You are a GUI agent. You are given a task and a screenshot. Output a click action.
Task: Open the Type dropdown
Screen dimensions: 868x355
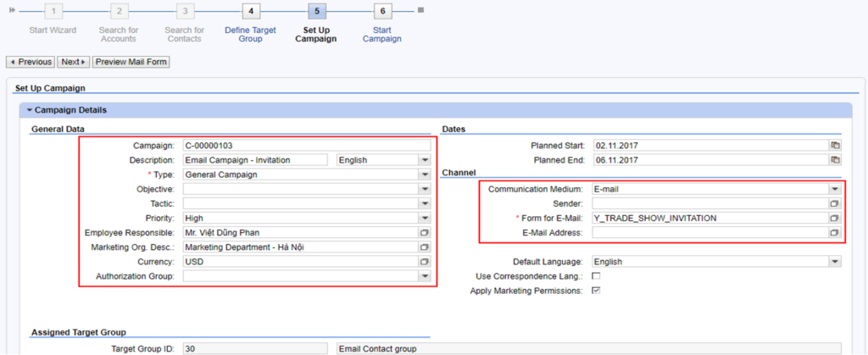pos(425,175)
